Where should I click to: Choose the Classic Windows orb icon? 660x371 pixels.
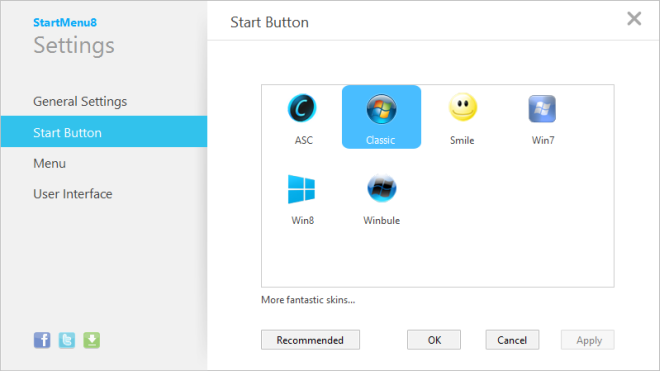tap(381, 117)
